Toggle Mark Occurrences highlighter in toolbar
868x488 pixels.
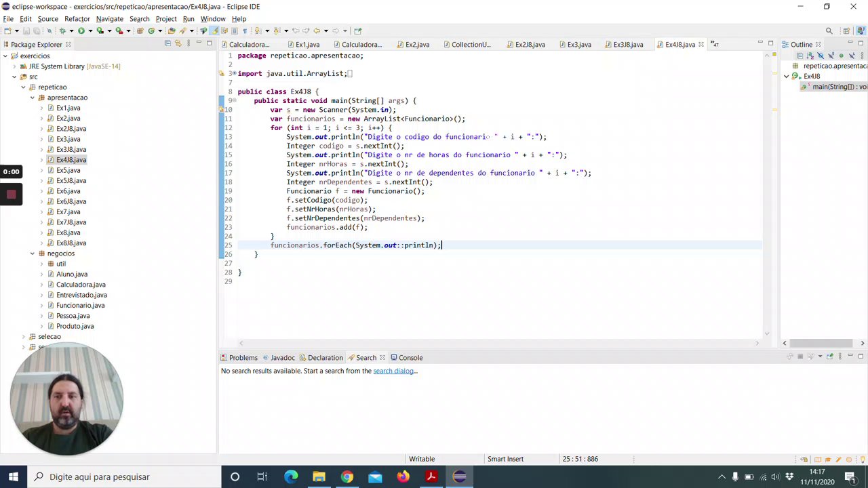pos(214,30)
